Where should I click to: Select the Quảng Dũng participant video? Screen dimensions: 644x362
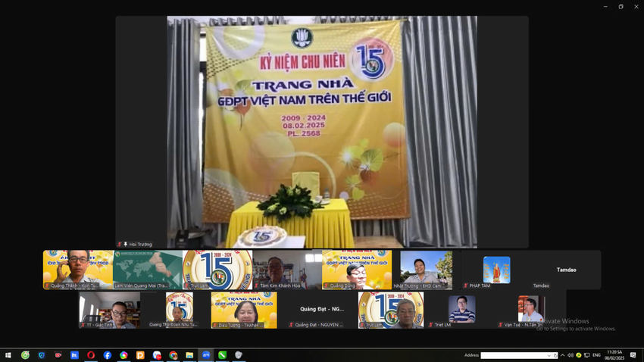[357, 270]
